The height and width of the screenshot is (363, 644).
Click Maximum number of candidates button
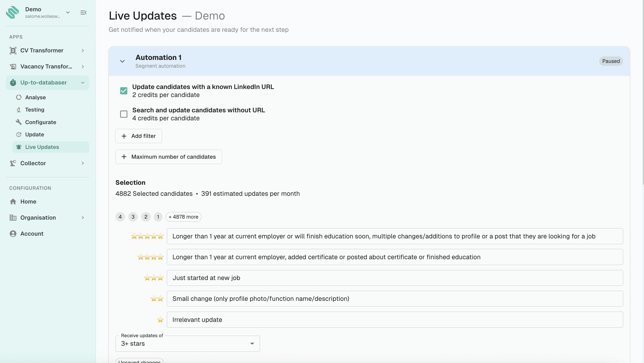coord(169,157)
